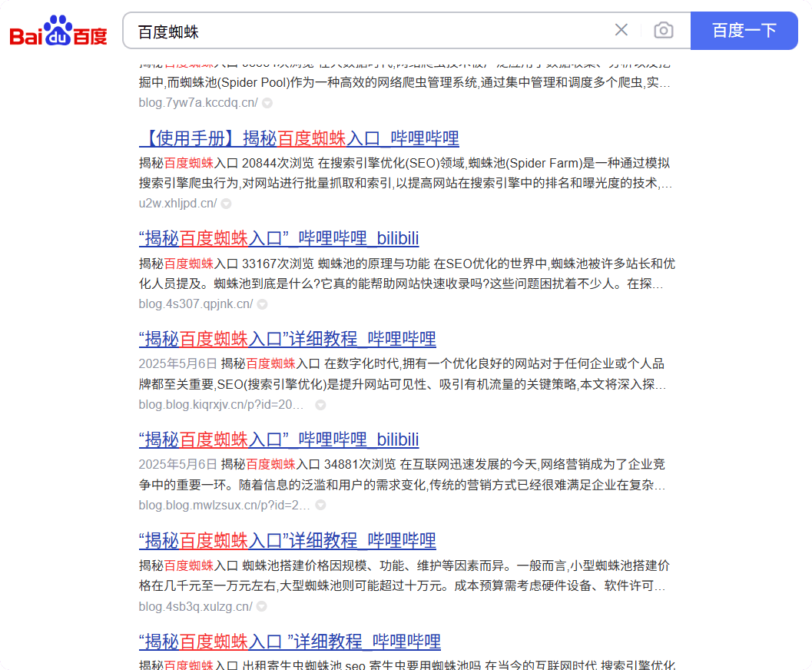Click snippet text mentioning 33167次浏览

click(407, 274)
